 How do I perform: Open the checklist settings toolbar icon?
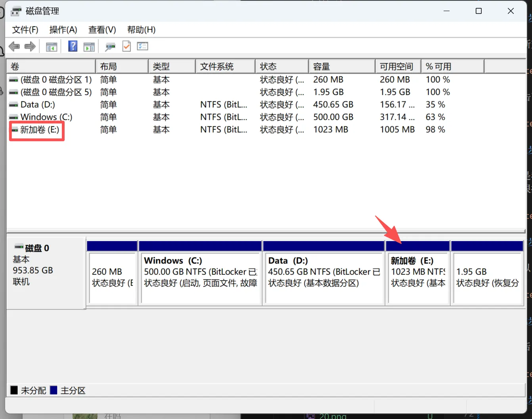(142, 46)
